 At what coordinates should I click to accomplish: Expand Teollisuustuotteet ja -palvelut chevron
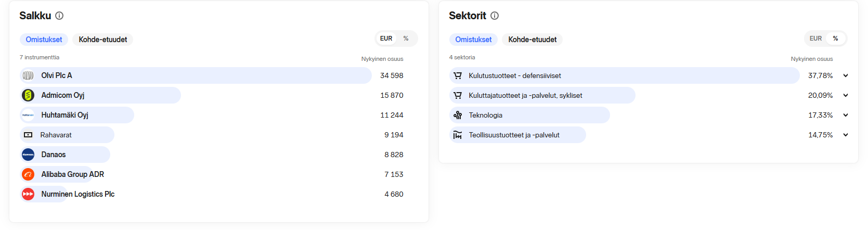tap(846, 135)
